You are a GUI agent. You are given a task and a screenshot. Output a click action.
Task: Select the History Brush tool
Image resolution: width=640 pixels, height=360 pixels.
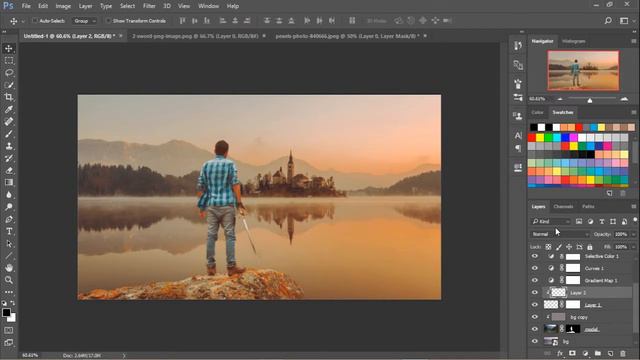click(9, 158)
